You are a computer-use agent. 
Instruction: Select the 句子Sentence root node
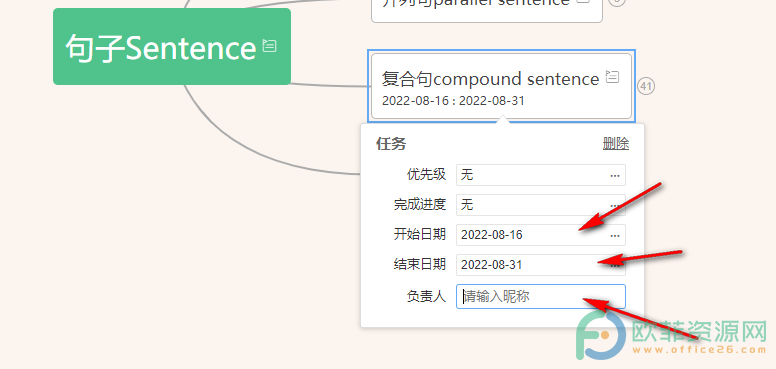(x=172, y=46)
